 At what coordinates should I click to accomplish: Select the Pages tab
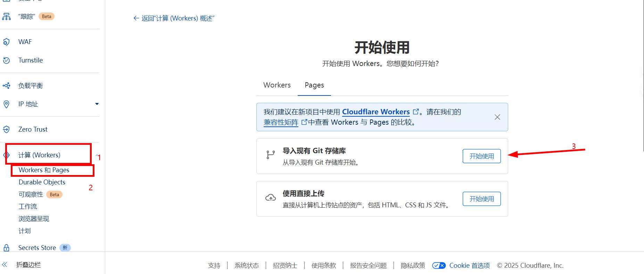(x=314, y=85)
